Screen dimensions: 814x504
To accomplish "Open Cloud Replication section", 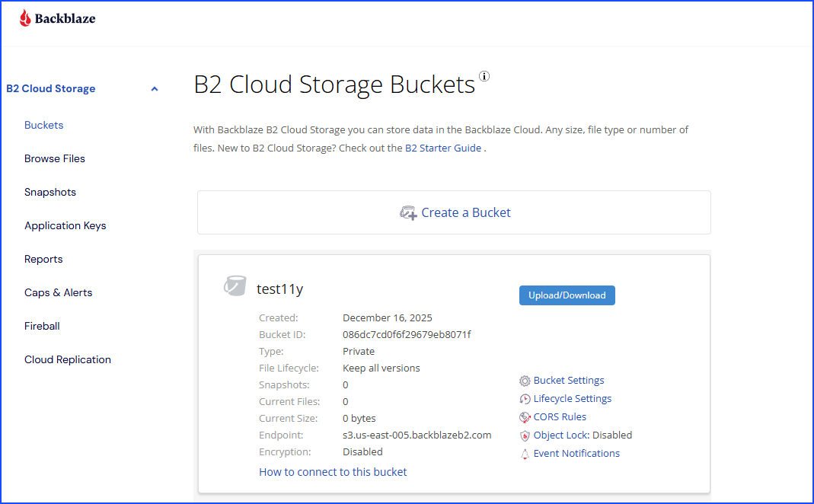I will coord(68,359).
